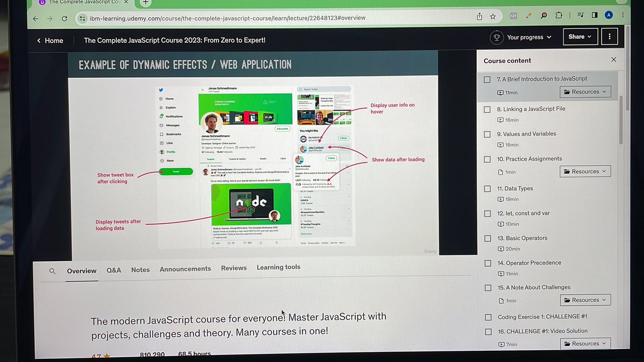Open a new browser tab with plus
The height and width of the screenshot is (362, 644).
(x=145, y=2)
